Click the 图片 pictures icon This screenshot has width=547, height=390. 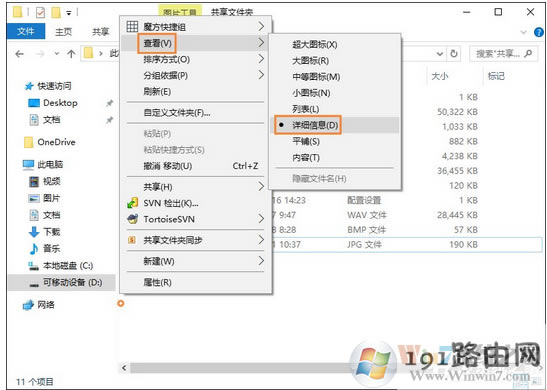coord(34,198)
